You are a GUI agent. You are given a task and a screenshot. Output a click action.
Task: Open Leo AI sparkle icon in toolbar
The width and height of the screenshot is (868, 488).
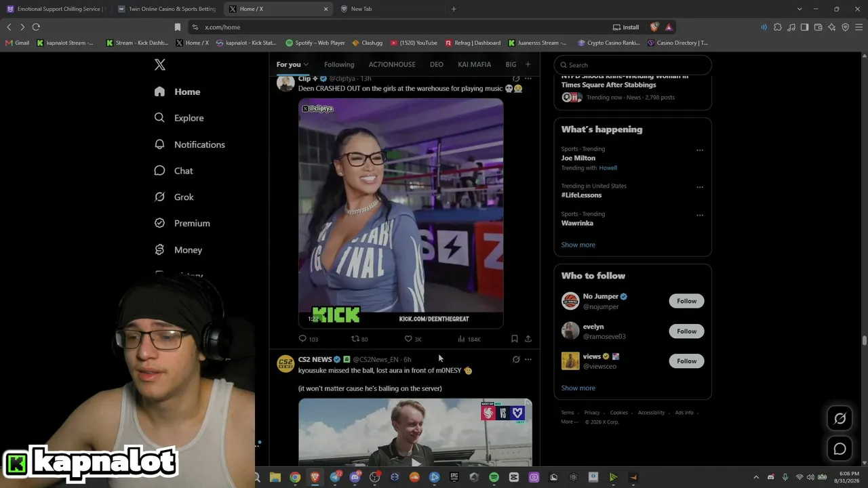(x=831, y=27)
